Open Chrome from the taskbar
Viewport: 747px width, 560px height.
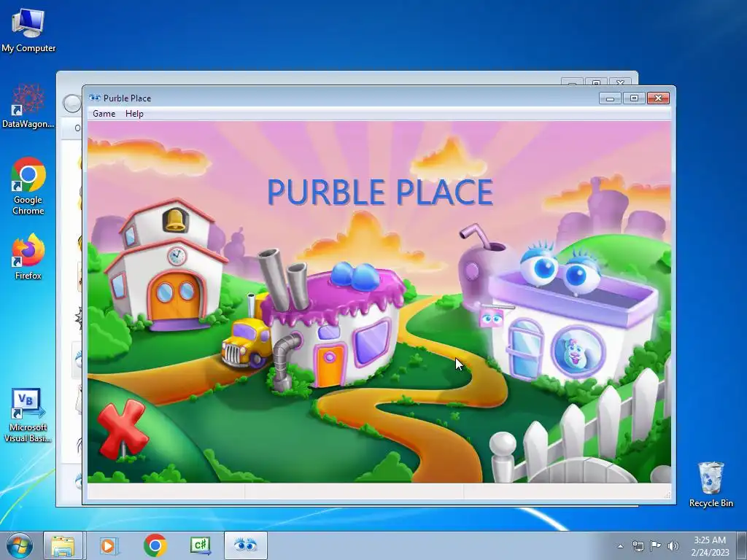(155, 545)
